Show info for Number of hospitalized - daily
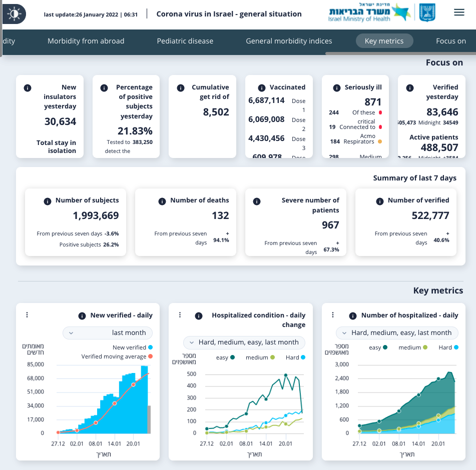The width and height of the screenshot is (476, 470). click(353, 316)
